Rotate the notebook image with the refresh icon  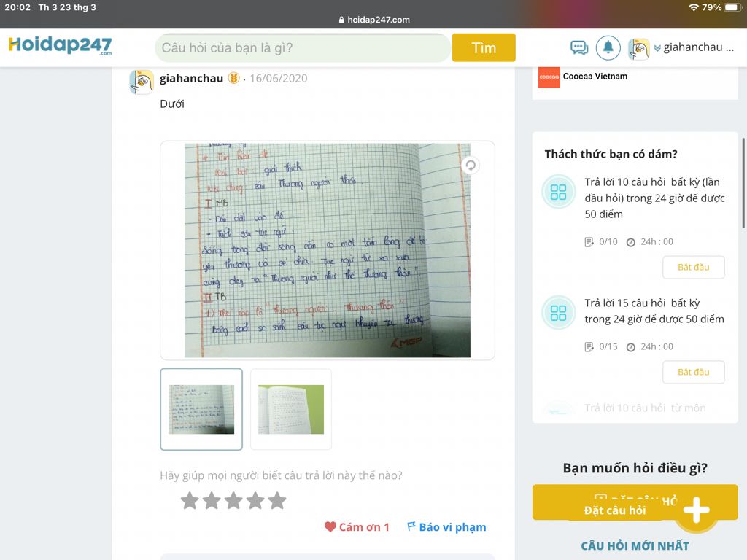[471, 166]
